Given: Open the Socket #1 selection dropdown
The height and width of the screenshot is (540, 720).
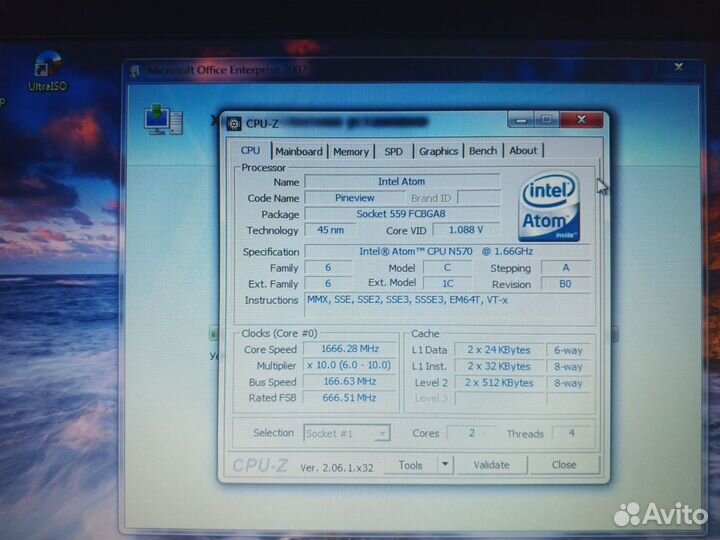Looking at the screenshot, I should coord(347,433).
